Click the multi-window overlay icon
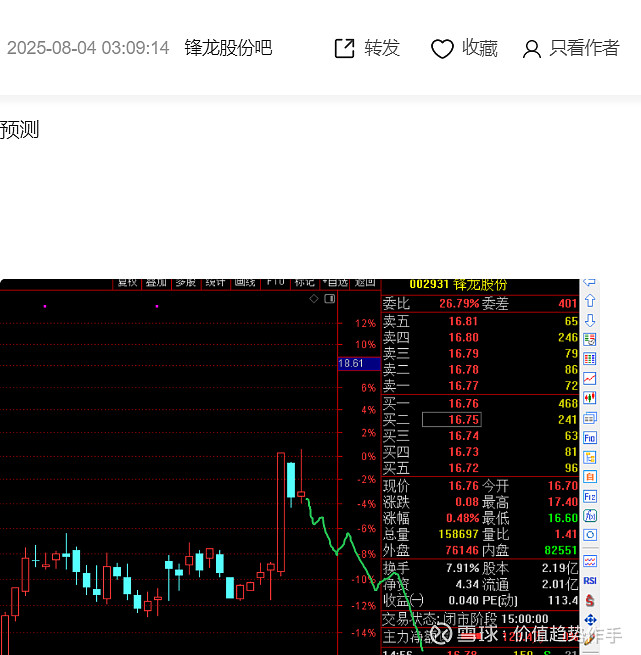 point(590,418)
